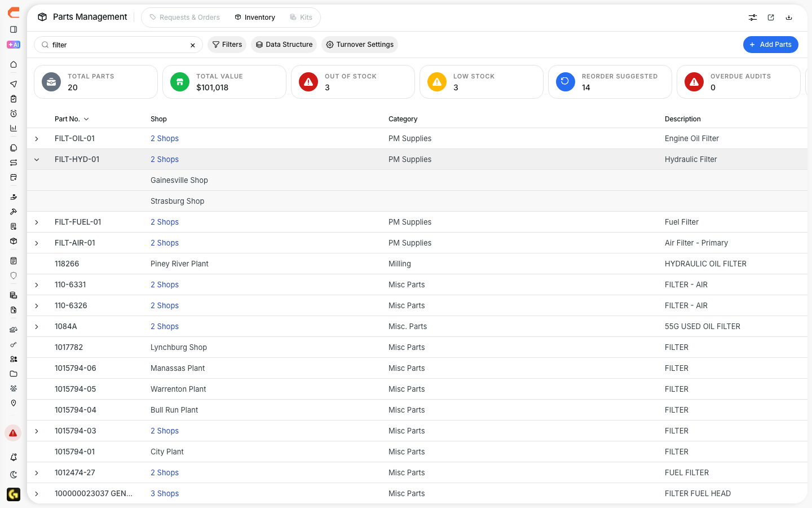This screenshot has height=508, width=812.
Task: Expand the 1084A row
Action: [x=37, y=327]
